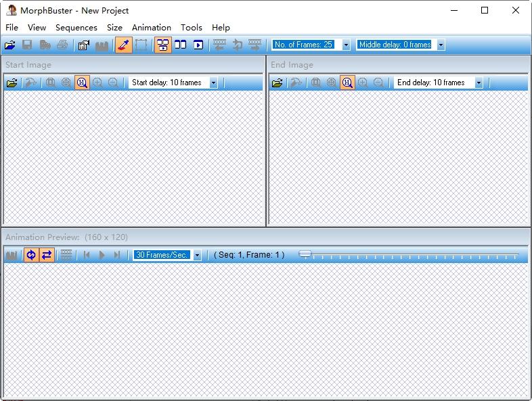Toggle 1:1 zoom in End Image panel
This screenshot has width=532, height=401.
coord(347,82)
